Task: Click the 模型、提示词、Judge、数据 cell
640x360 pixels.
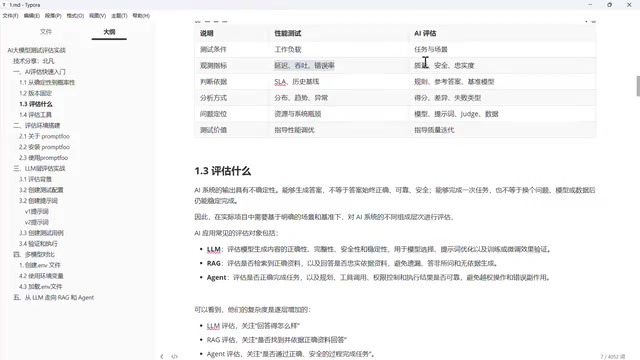Action: click(x=502, y=114)
